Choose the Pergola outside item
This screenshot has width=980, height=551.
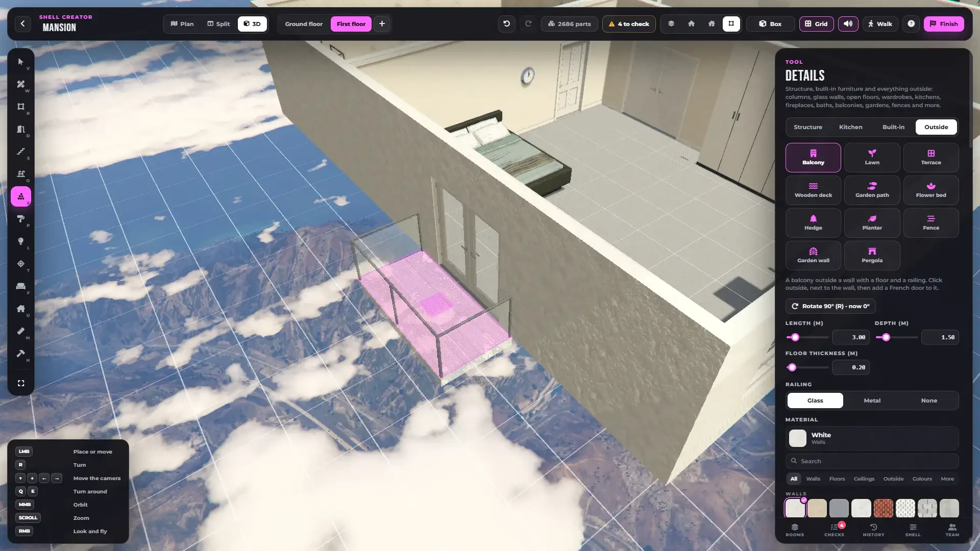tap(872, 255)
